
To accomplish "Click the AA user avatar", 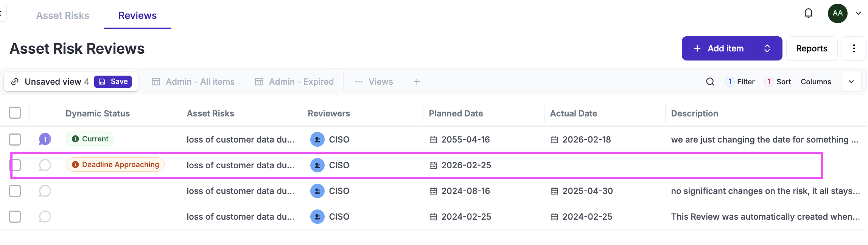I will 837,14.
